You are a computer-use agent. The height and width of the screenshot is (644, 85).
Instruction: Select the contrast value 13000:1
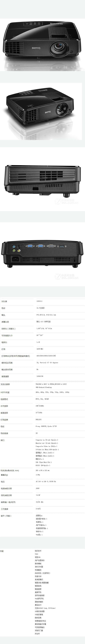pyautogui.click(x=39, y=301)
